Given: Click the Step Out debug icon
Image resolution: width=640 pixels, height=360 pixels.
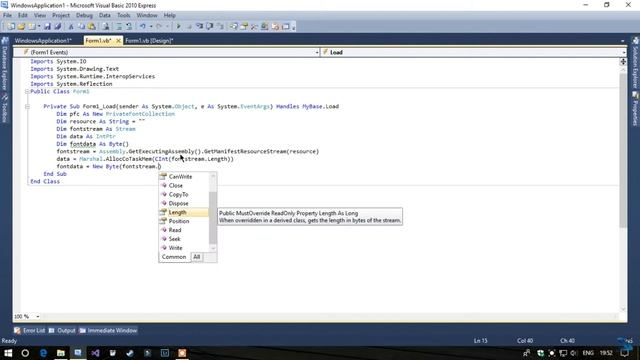Looking at the screenshot, I should [x=220, y=27].
